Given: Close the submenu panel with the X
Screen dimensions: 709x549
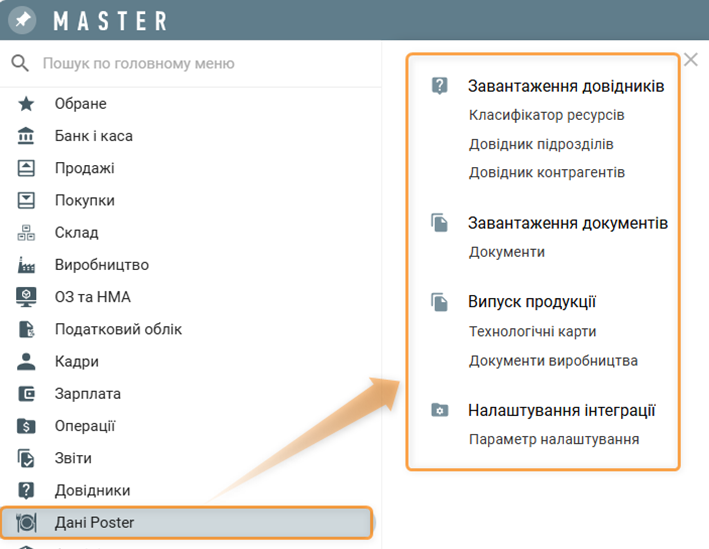Looking at the screenshot, I should click(690, 60).
